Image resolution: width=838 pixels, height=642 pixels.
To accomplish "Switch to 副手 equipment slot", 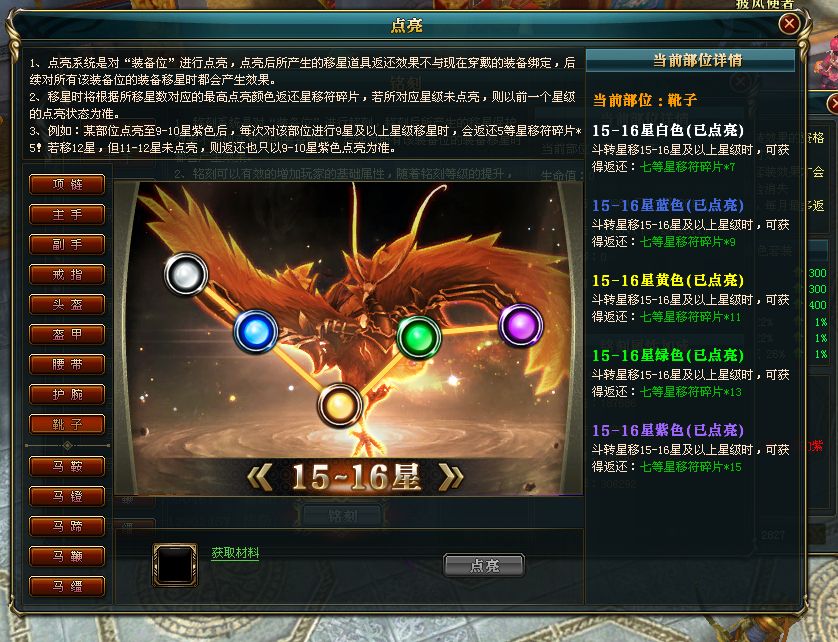I will (x=67, y=244).
